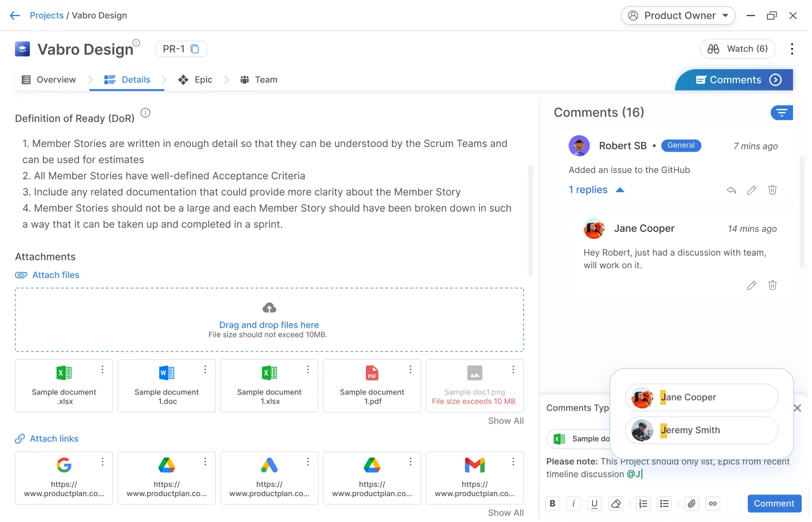Edit Jane Cooper's reply
The height and width of the screenshot is (522, 812).
(x=751, y=285)
